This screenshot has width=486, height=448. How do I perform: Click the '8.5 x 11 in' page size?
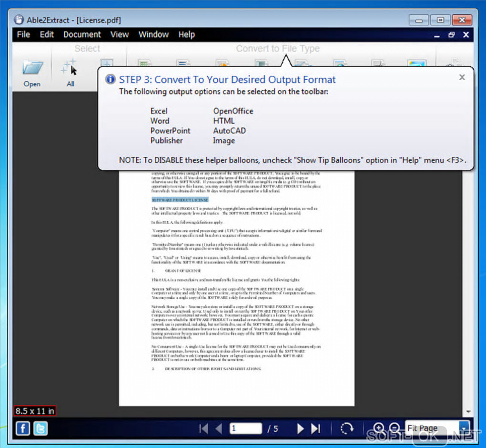click(35, 411)
